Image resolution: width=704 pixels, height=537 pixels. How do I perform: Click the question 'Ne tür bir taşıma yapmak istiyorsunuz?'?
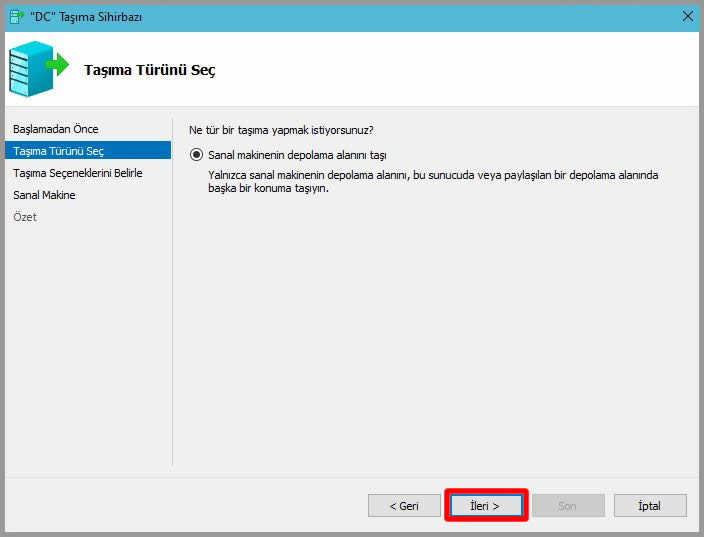click(x=281, y=130)
